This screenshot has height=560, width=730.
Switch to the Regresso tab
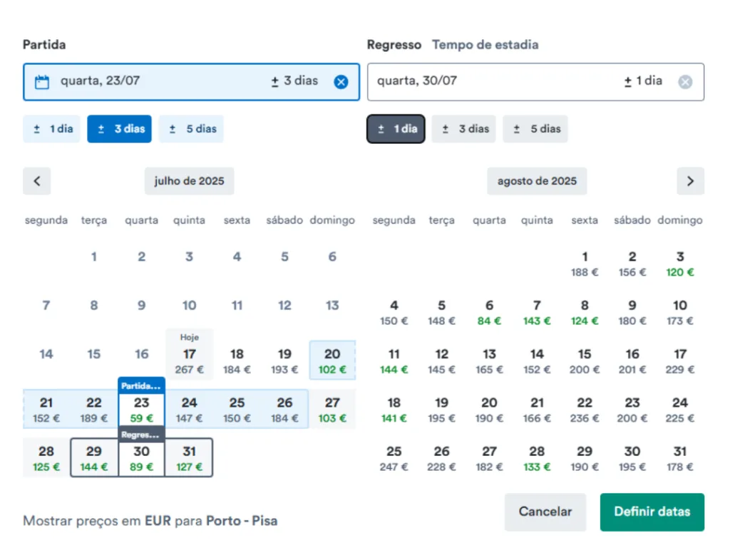(394, 45)
